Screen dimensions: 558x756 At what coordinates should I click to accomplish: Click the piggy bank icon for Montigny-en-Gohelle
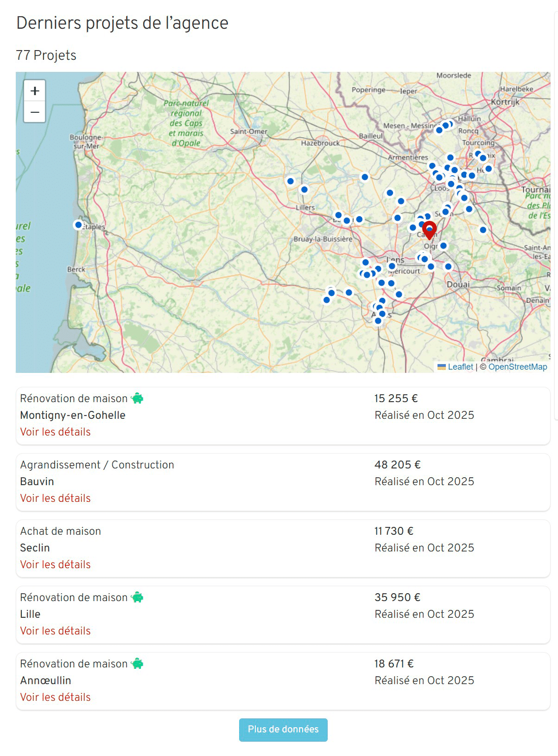138,398
